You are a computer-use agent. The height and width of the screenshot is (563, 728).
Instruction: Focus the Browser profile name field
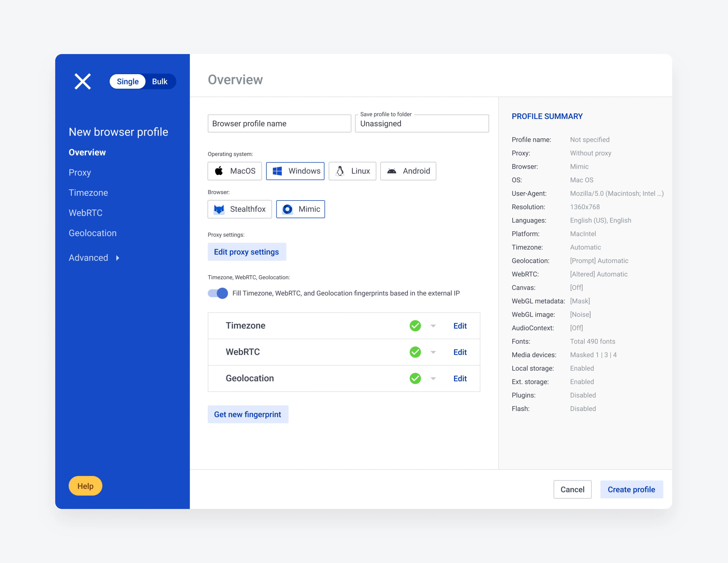[x=279, y=124]
